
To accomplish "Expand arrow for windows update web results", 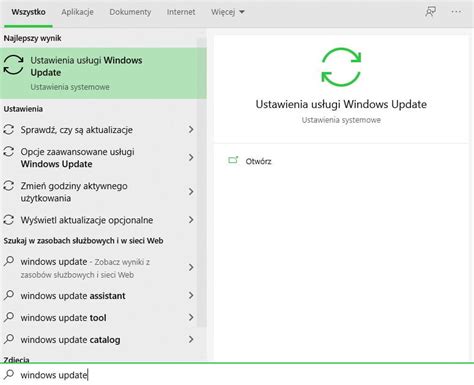I will point(191,267).
